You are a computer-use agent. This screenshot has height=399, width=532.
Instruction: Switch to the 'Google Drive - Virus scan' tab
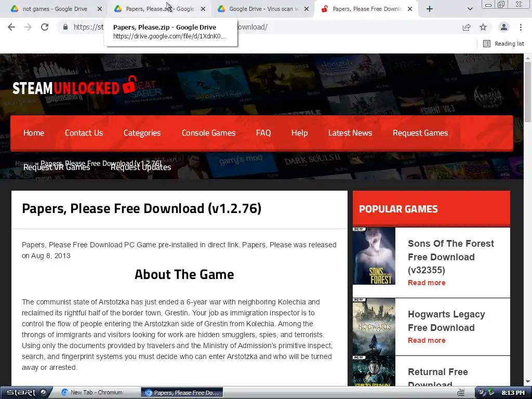(x=262, y=9)
